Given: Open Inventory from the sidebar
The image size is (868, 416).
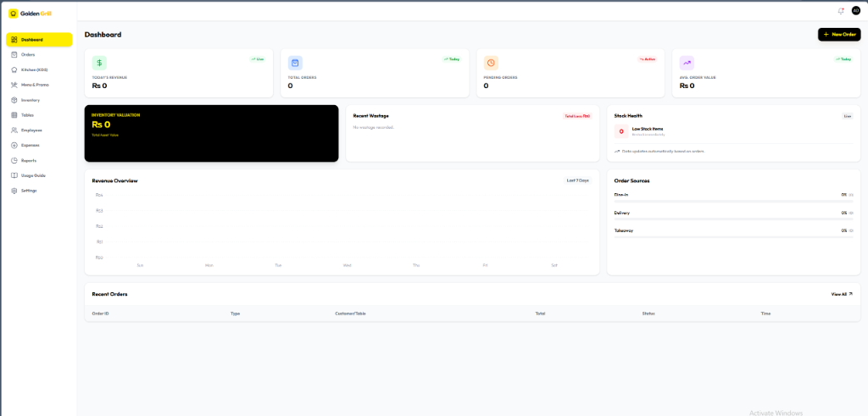Looking at the screenshot, I should point(31,100).
